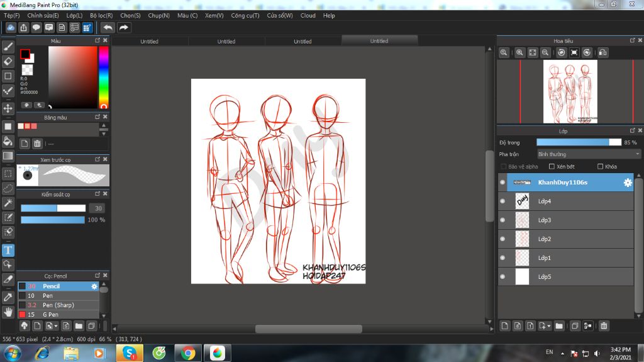Viewport: 644px width, 362px height.
Task: Delete the selected layer with trash icon
Action: (603, 326)
